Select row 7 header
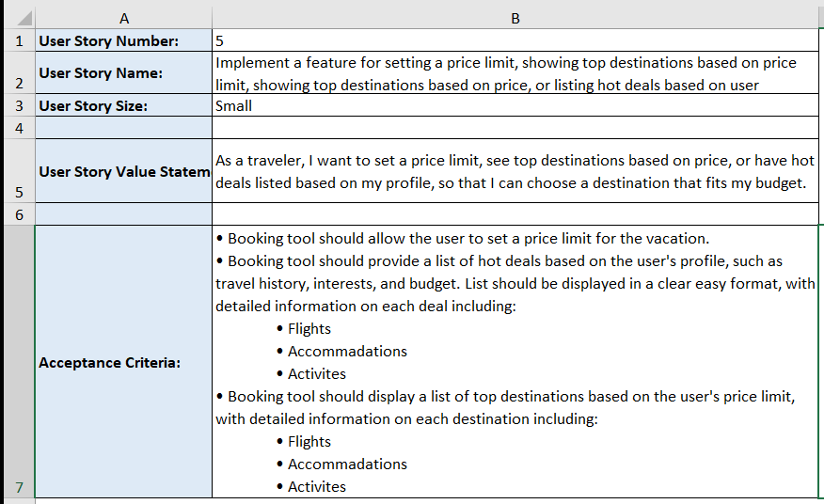824x504 pixels. [19, 362]
